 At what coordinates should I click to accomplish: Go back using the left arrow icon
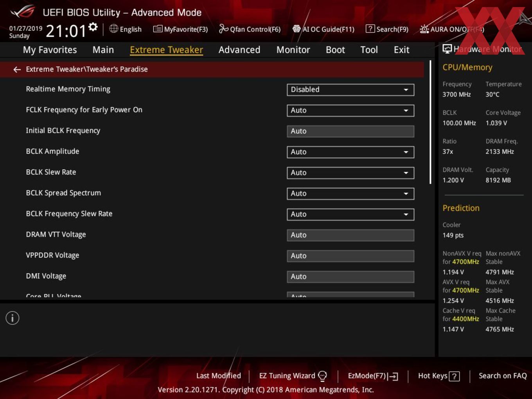(17, 69)
